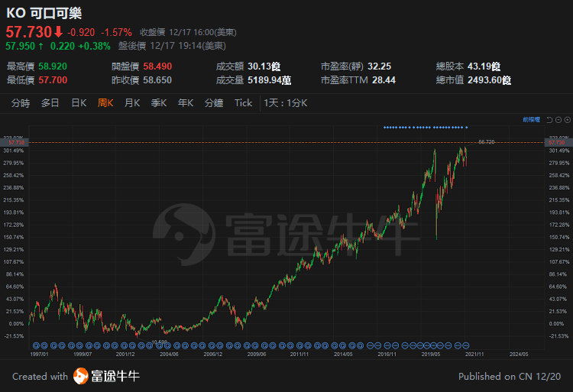Click the 56.720 high price label on chart
Image resolution: width=573 pixels, height=392 pixels.
click(487, 142)
